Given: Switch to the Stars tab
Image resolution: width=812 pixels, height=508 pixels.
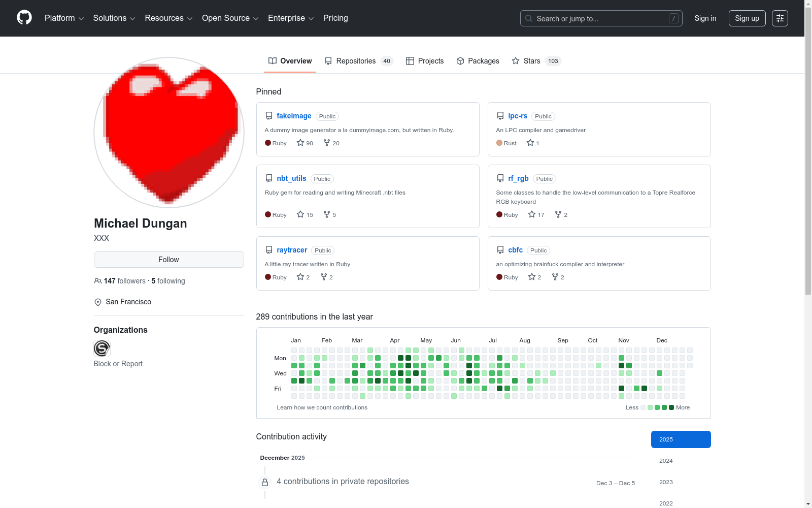Looking at the screenshot, I should pos(536,61).
